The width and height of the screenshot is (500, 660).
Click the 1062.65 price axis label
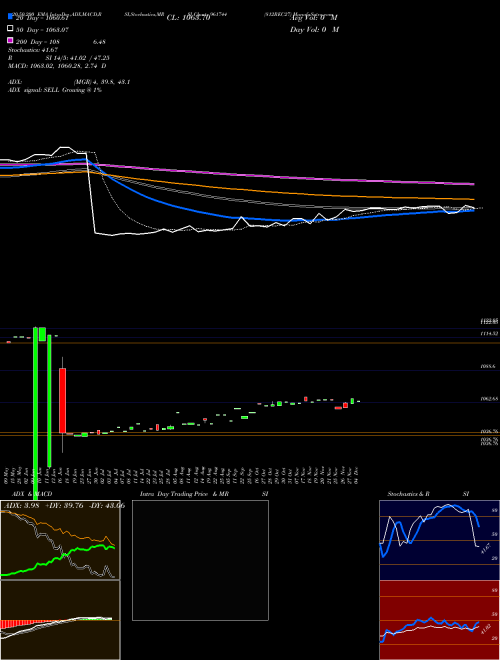pos(489,398)
